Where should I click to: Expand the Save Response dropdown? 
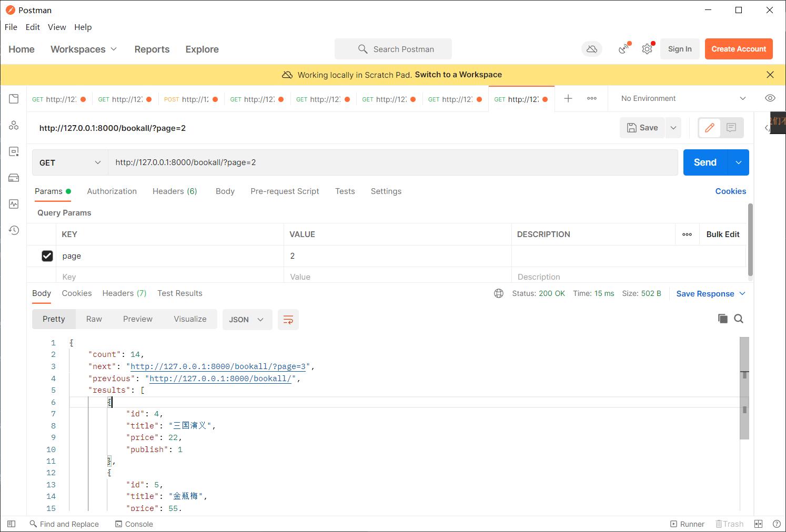tap(711, 293)
